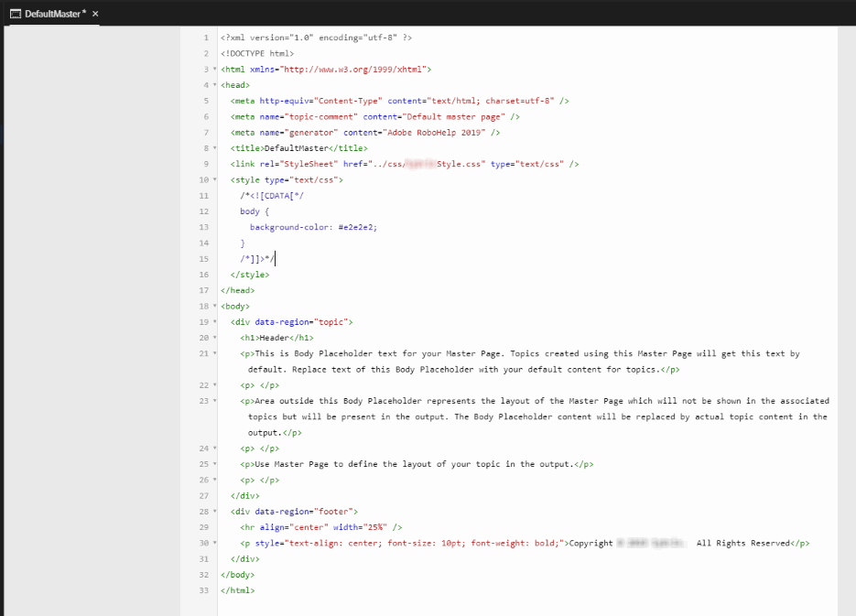Click the StyleSheet href value on line 9
Image resolution: width=856 pixels, height=616 pixels.
click(x=427, y=164)
